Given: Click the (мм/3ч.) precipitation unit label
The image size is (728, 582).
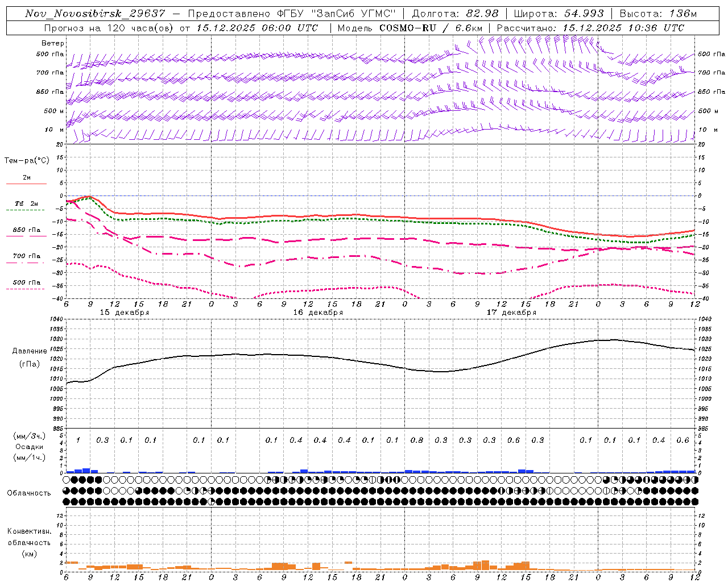Looking at the screenshot, I should (30, 436).
